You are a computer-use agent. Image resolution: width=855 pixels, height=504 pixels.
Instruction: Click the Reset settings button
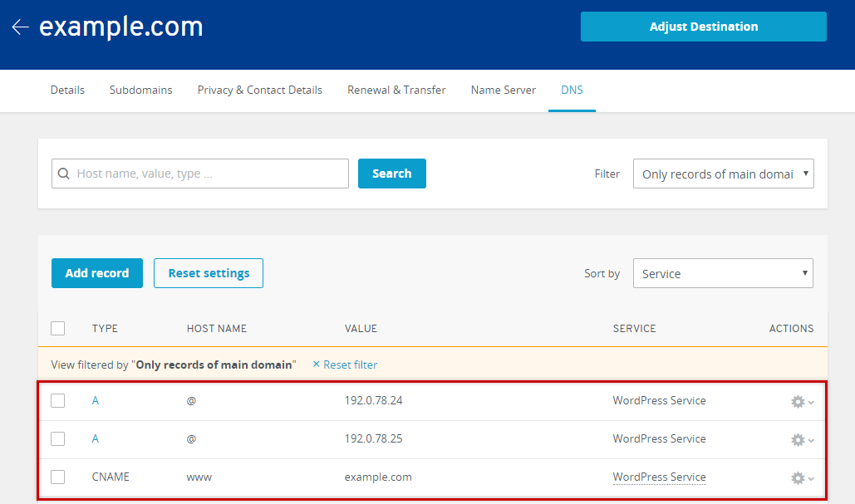tap(209, 273)
